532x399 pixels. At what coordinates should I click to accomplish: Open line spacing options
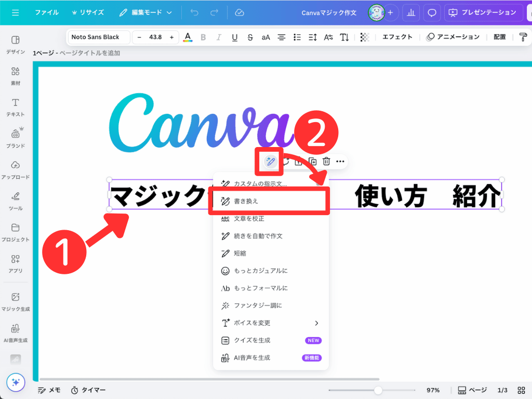(312, 37)
